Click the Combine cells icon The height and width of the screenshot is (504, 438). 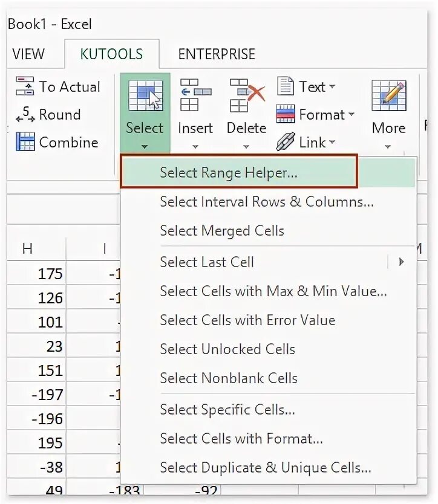point(25,143)
